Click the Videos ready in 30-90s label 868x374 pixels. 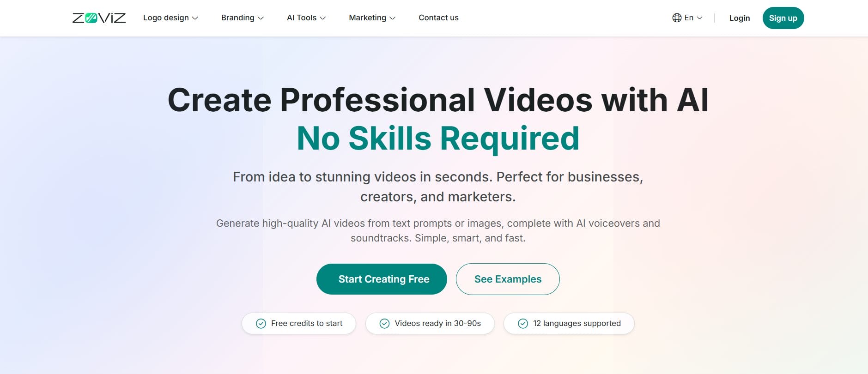pyautogui.click(x=438, y=323)
